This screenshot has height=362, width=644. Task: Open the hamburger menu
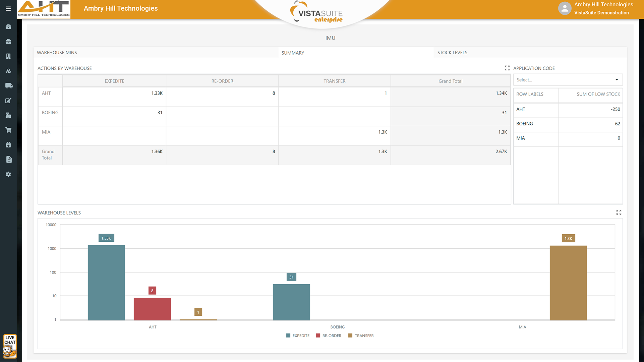click(x=8, y=9)
